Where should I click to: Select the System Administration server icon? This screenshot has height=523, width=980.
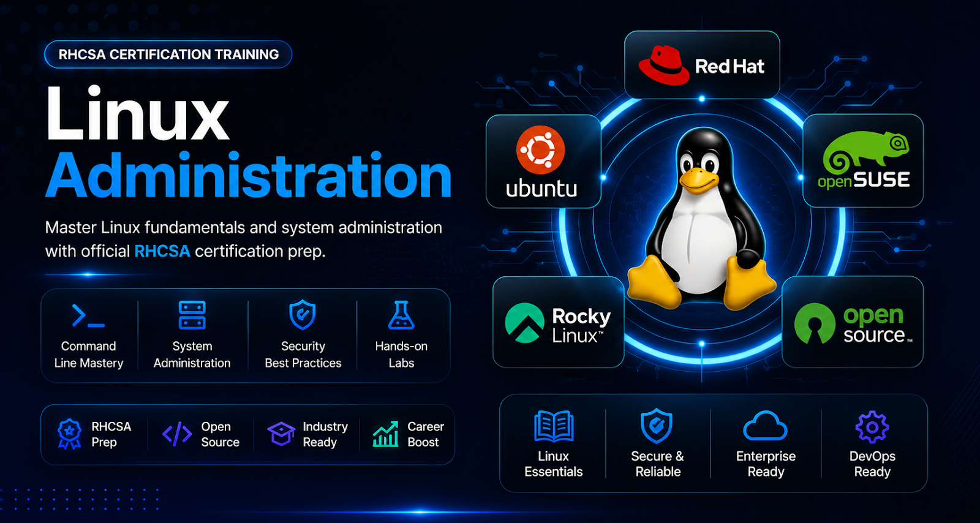(x=192, y=315)
